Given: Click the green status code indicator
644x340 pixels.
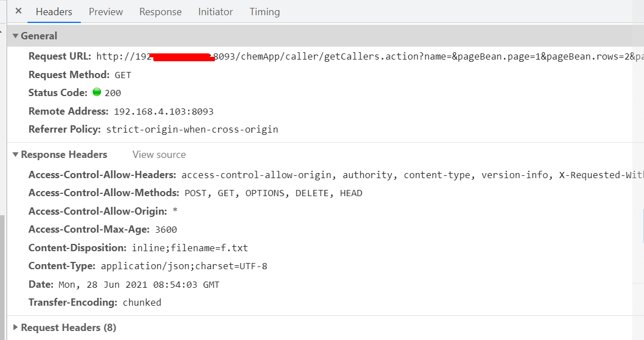Looking at the screenshot, I should coord(97,92).
